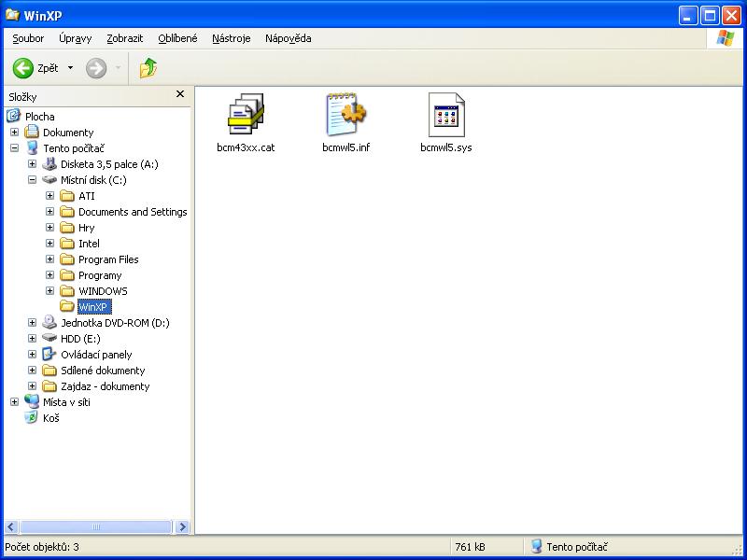Click the Sdílené dokumenty folder icon
The image size is (747, 560).
(x=49, y=370)
